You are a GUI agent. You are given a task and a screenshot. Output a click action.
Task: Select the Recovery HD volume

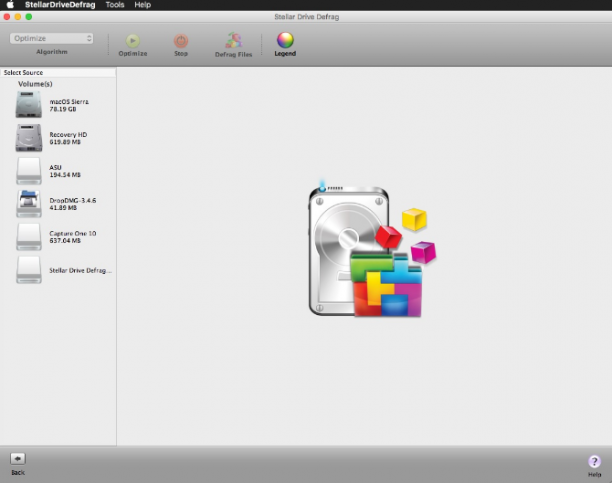pyautogui.click(x=59, y=138)
